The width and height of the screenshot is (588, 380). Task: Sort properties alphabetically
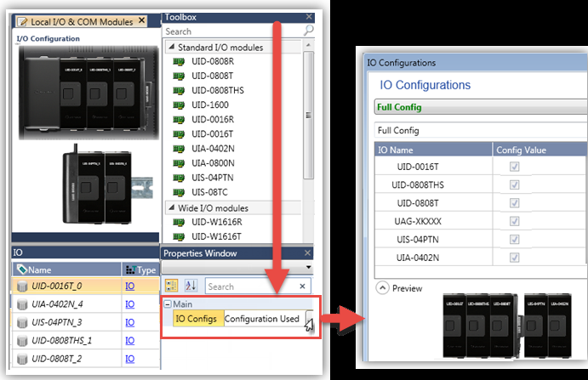coord(191,286)
